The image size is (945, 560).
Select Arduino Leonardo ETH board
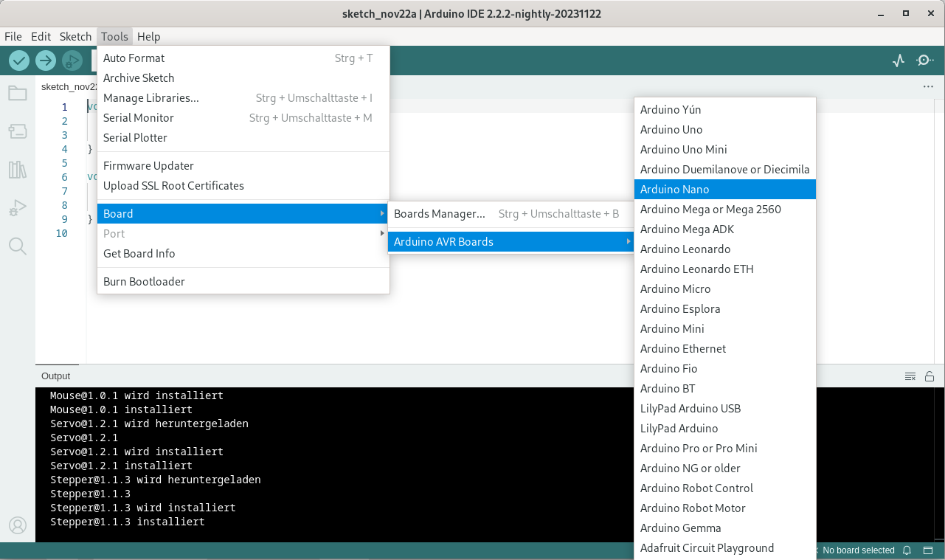pyautogui.click(x=725, y=269)
